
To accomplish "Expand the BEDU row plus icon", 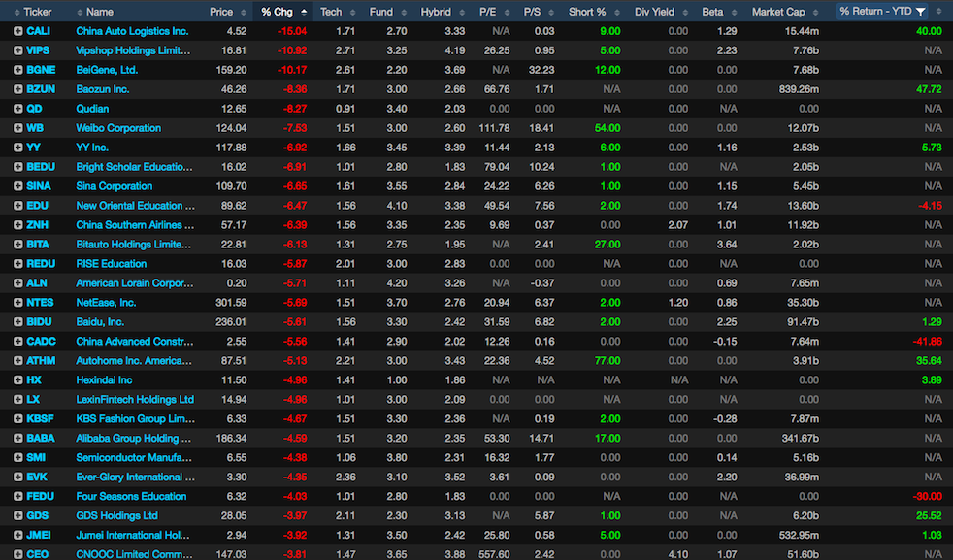I will 18,167.
